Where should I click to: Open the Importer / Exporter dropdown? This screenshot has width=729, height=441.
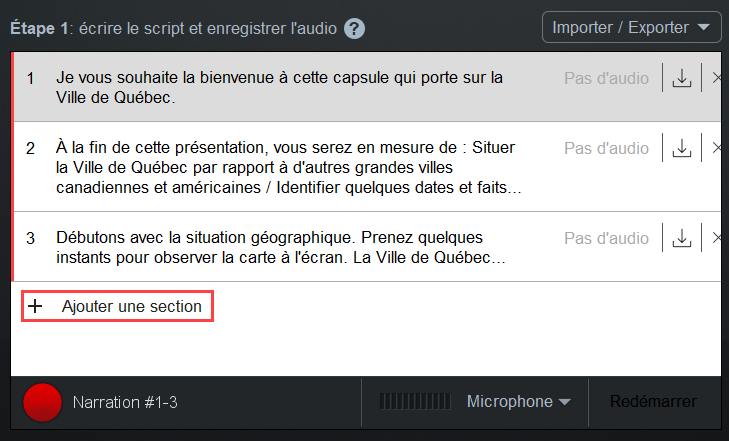[631, 27]
